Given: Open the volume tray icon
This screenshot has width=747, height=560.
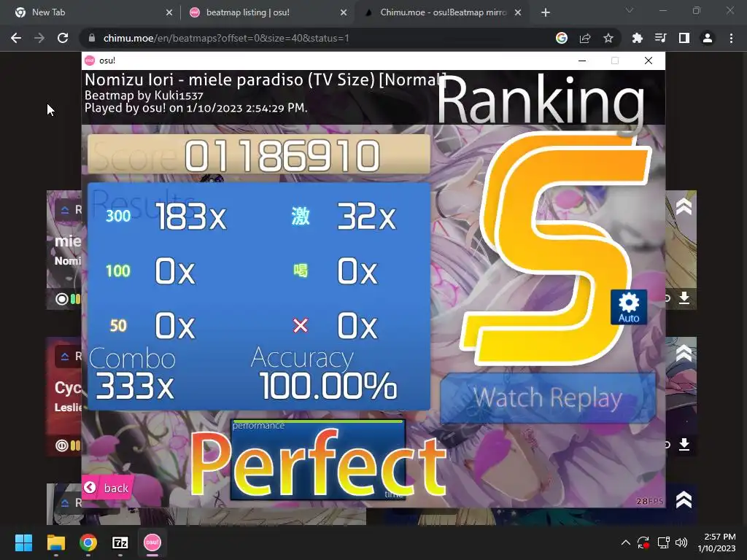Looking at the screenshot, I should pos(681,542).
